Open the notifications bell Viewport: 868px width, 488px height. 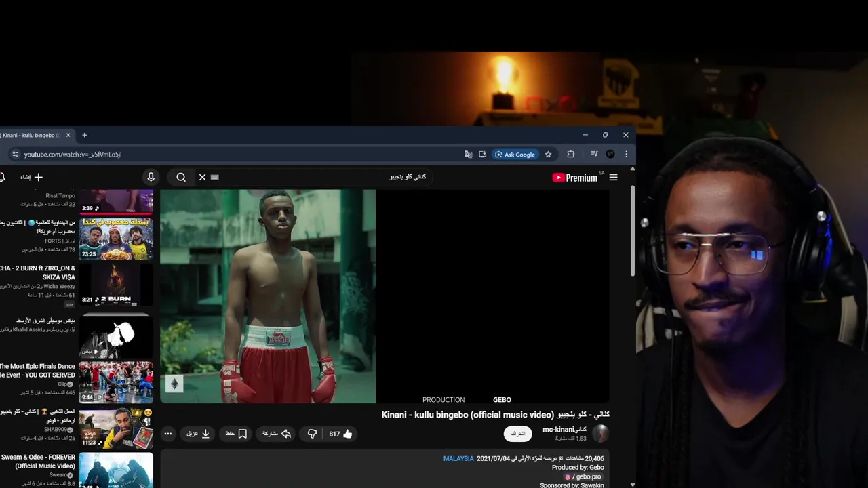[2, 177]
